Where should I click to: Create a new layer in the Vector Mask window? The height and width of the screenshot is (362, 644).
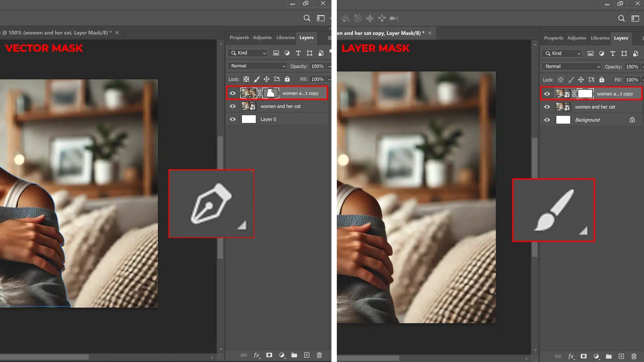[x=307, y=355]
